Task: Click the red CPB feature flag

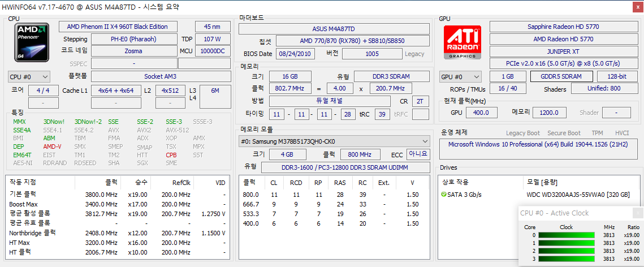Action: tap(172, 155)
